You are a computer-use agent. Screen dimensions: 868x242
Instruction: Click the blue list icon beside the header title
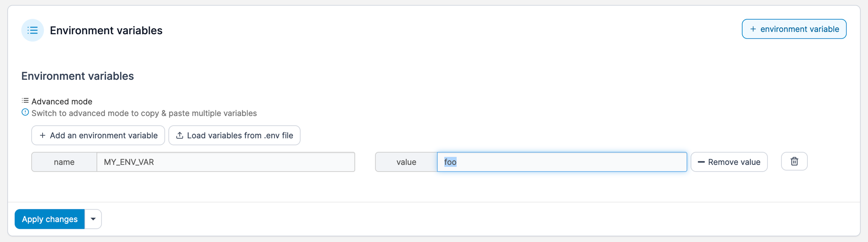tap(32, 30)
